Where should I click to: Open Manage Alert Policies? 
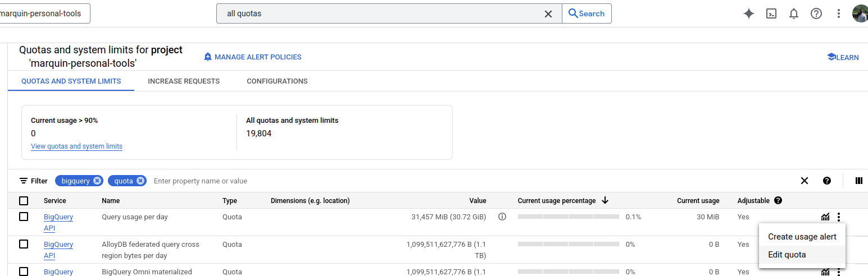pos(252,57)
